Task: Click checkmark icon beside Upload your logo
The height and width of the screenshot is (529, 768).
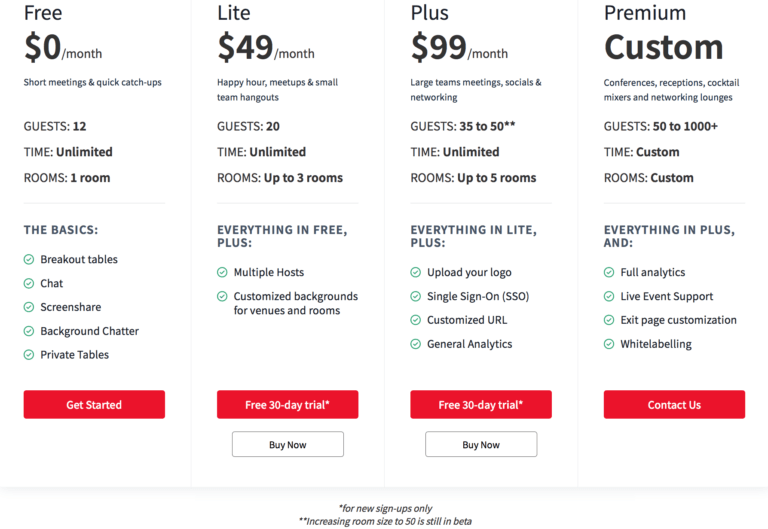Action: [416, 272]
